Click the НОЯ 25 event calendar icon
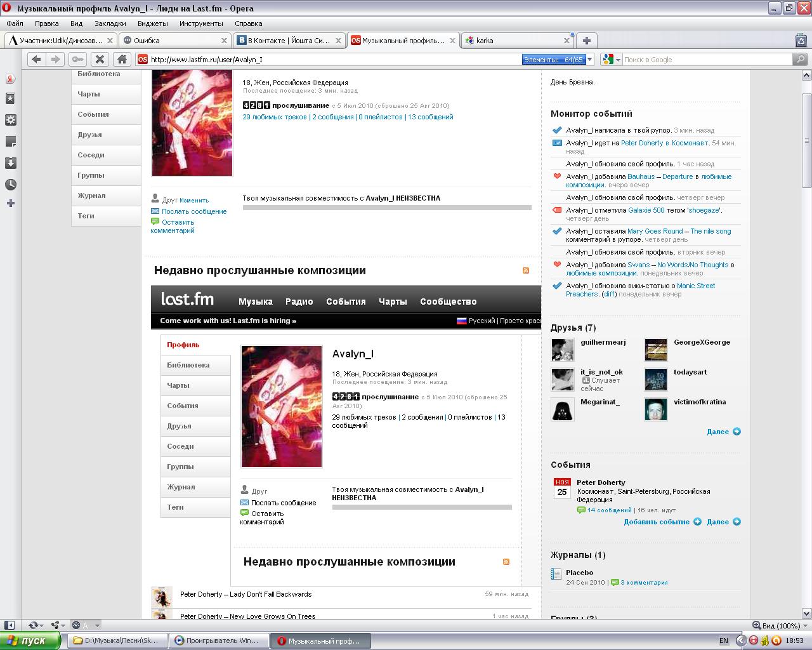This screenshot has height=650, width=812. (x=562, y=488)
